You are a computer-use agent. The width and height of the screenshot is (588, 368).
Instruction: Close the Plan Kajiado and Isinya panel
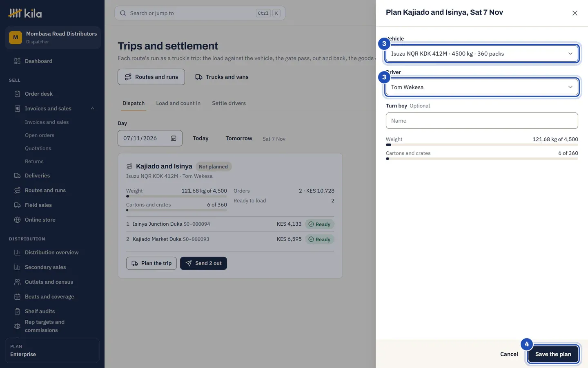tap(575, 13)
